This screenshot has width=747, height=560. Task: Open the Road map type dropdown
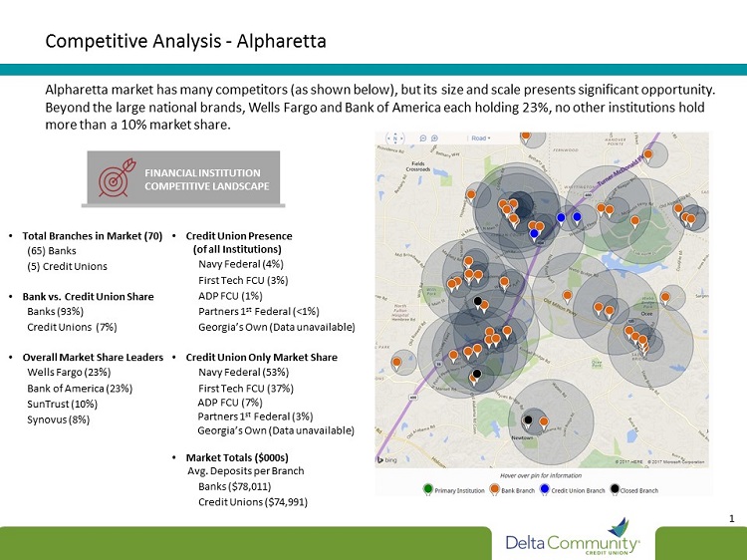(482, 139)
